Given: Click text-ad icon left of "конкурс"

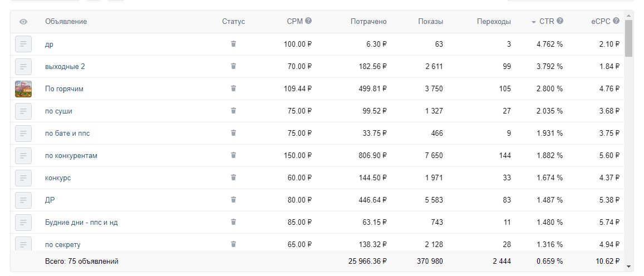Looking at the screenshot, I should coord(23,178).
